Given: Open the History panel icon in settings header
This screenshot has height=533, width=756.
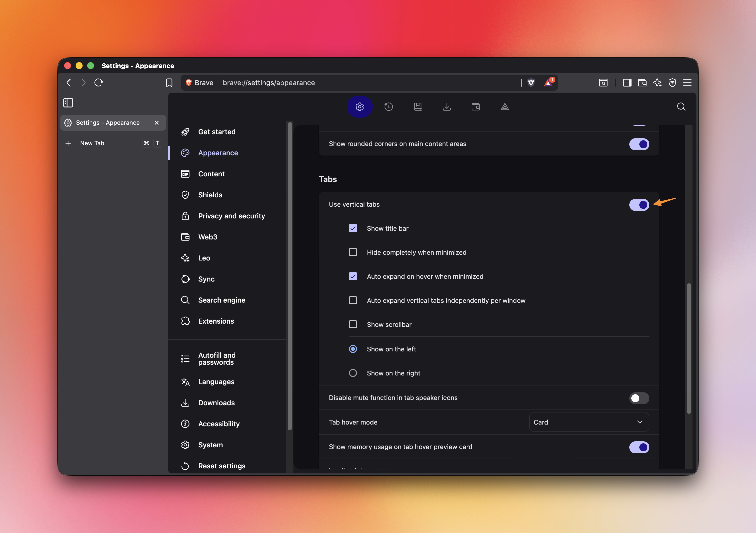Looking at the screenshot, I should point(389,107).
